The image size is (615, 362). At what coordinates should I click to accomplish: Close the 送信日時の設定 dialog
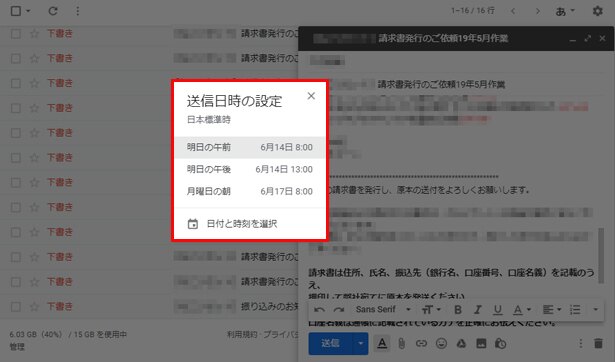[311, 96]
